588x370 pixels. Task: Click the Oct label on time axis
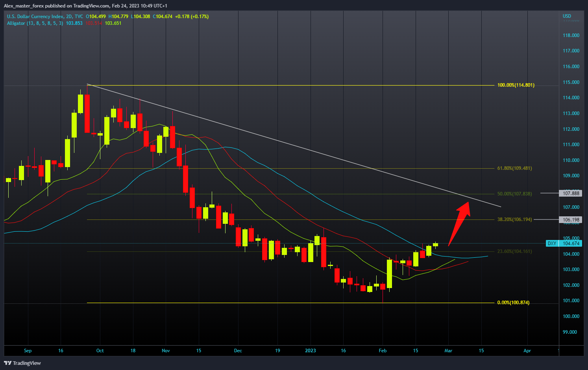[x=100, y=351]
